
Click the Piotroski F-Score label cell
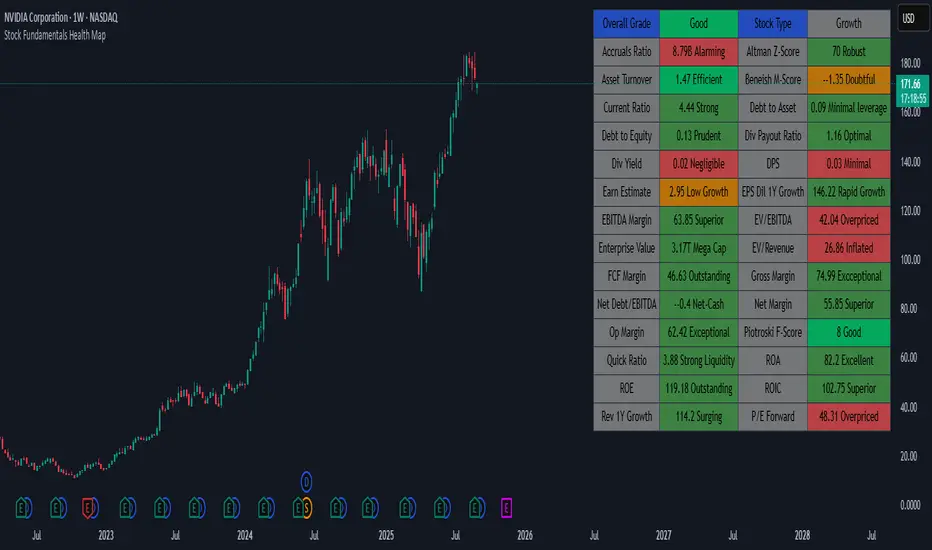773,332
